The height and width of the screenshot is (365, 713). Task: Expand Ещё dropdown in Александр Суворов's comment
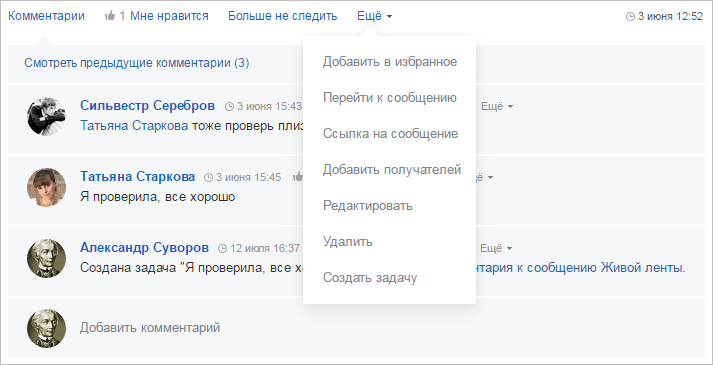[x=496, y=248]
